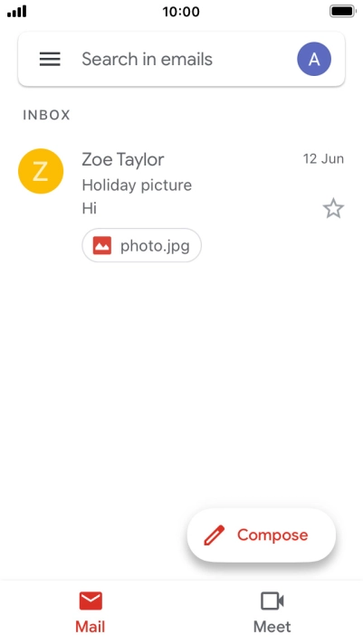Viewport: 363px width, 644px height.
Task: Switch to the Meet tab
Action: [272, 612]
